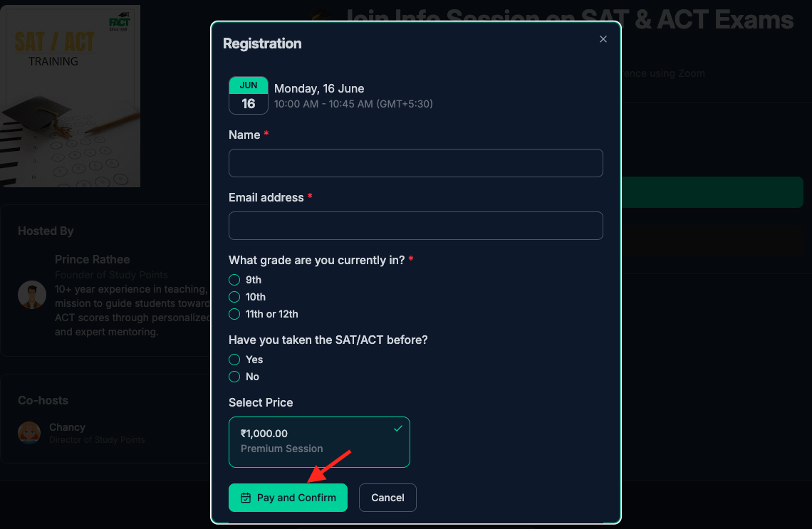This screenshot has width=812, height=529.
Task: Open the SAT / ACT Training poster thumbnail
Action: coord(70,96)
